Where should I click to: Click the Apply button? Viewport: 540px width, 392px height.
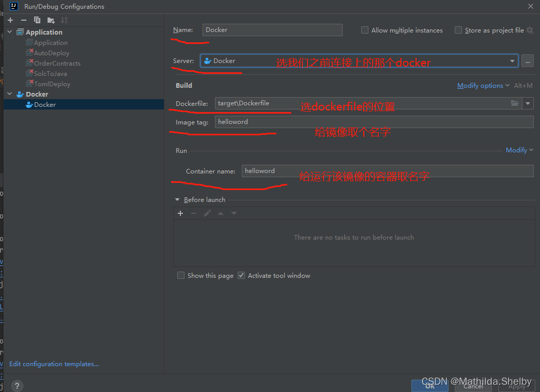click(517, 386)
